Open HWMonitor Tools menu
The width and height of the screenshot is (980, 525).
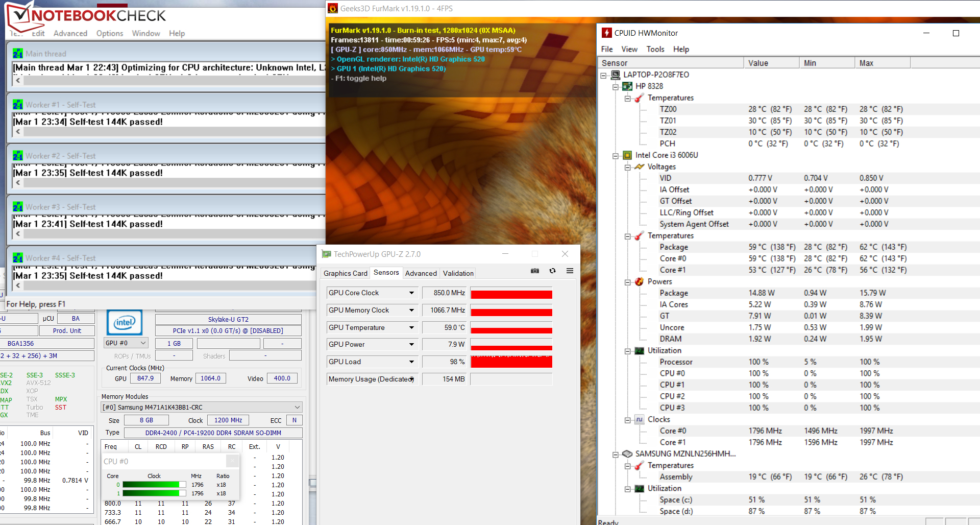tap(655, 49)
